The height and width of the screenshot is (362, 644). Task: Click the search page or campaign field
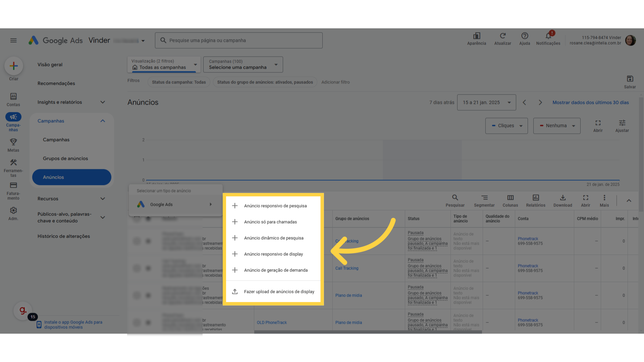[239, 41]
